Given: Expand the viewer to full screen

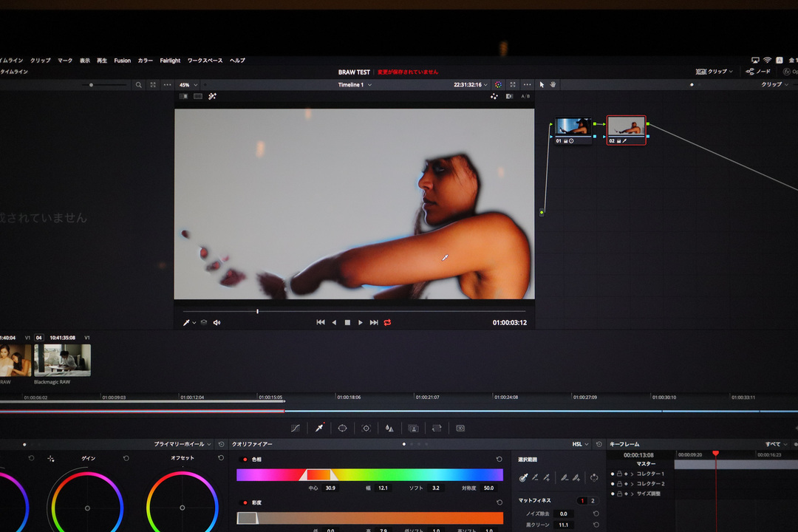Looking at the screenshot, I should tap(513, 84).
